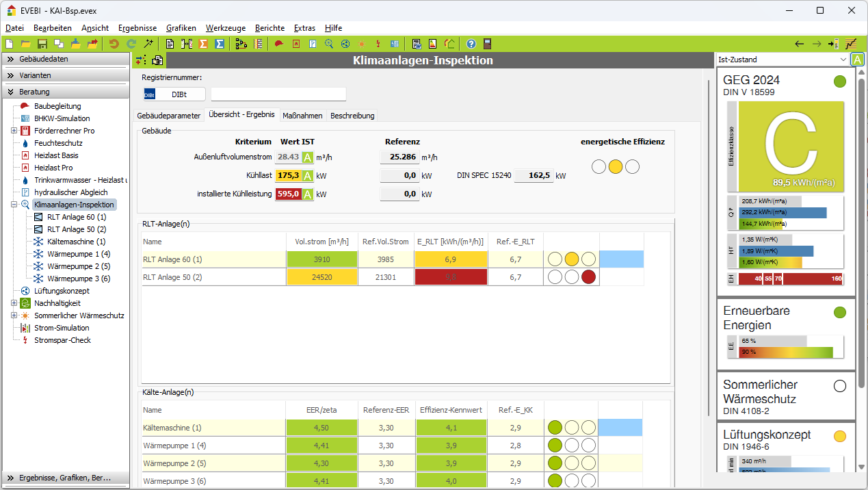Click the undo arrow in toolbar
Viewport: 868px width, 490px height.
(x=114, y=44)
